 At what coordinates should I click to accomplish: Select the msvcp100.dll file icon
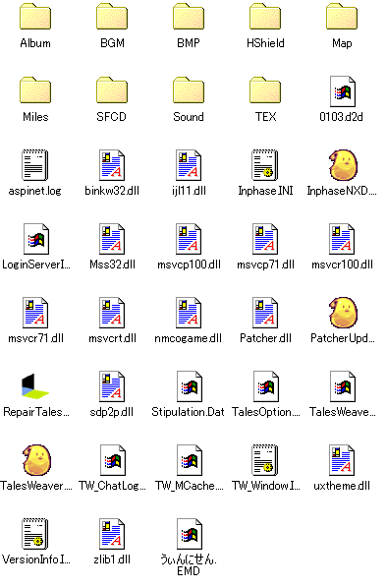pos(189,239)
